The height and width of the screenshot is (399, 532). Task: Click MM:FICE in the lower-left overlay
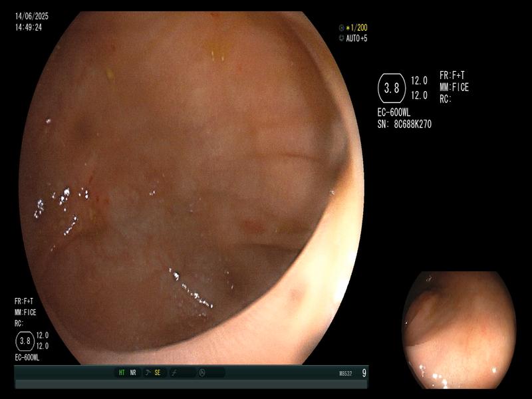[x=25, y=313]
